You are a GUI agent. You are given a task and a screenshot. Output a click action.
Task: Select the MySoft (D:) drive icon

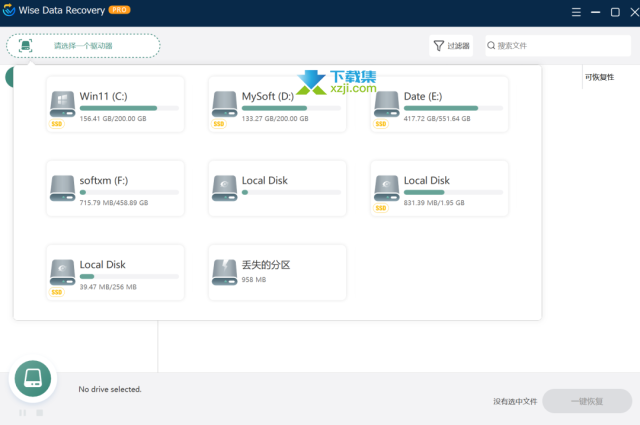[x=224, y=104]
